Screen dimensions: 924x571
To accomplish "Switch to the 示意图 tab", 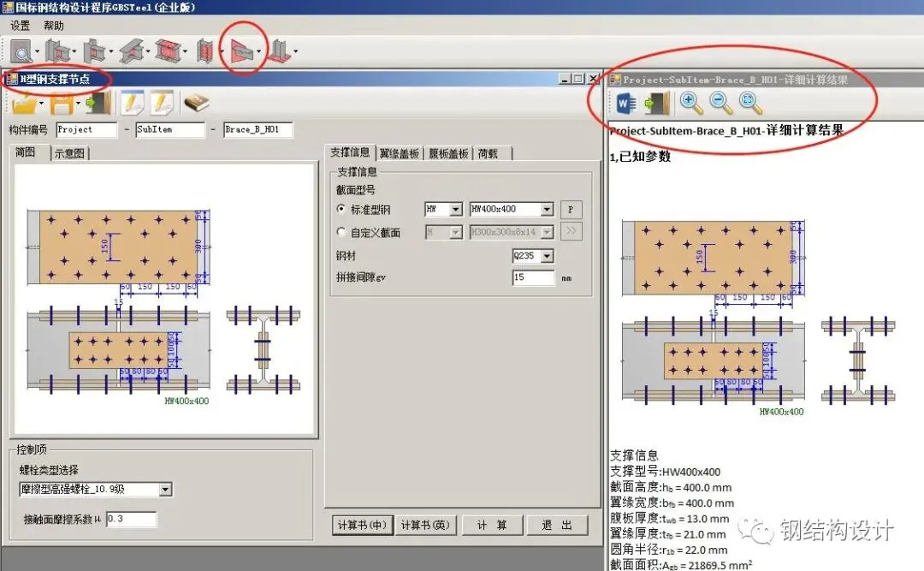I will coord(69,153).
